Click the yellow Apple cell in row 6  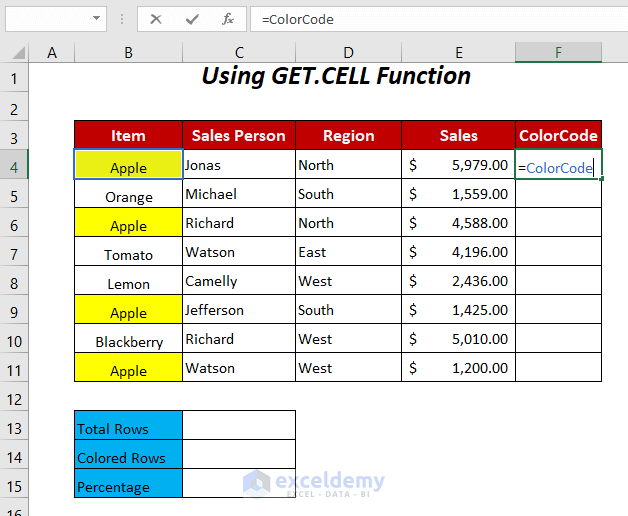(128, 224)
